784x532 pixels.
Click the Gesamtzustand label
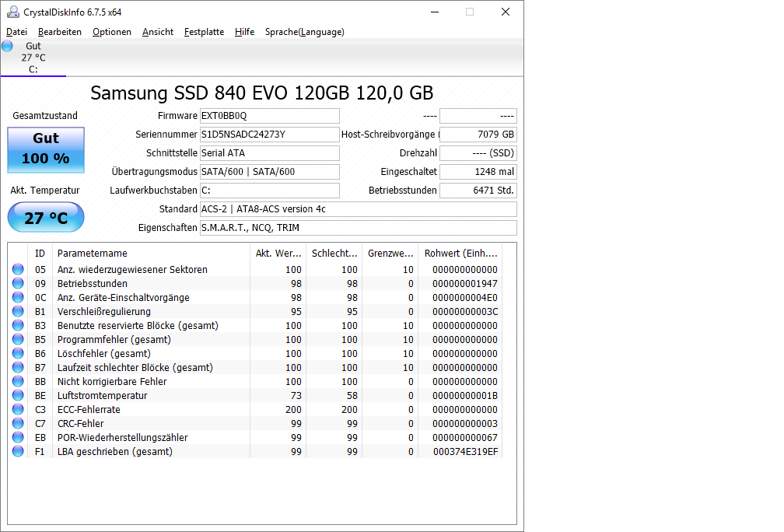point(45,115)
